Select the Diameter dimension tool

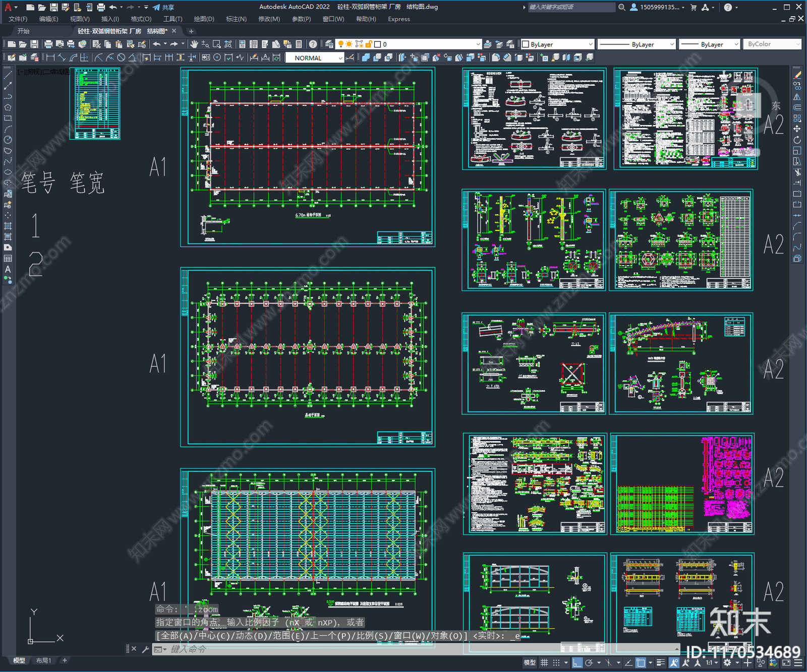[x=121, y=57]
